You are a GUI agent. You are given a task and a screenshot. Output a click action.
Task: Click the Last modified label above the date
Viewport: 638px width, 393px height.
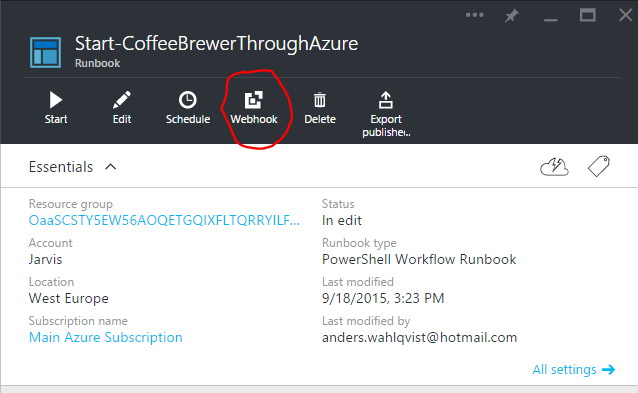click(x=358, y=282)
